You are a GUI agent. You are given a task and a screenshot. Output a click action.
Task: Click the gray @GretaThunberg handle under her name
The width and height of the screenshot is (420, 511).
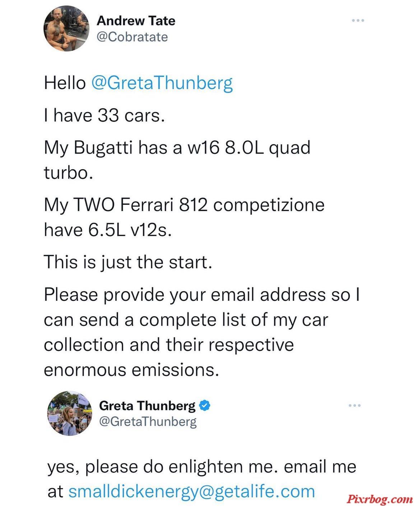[148, 422]
